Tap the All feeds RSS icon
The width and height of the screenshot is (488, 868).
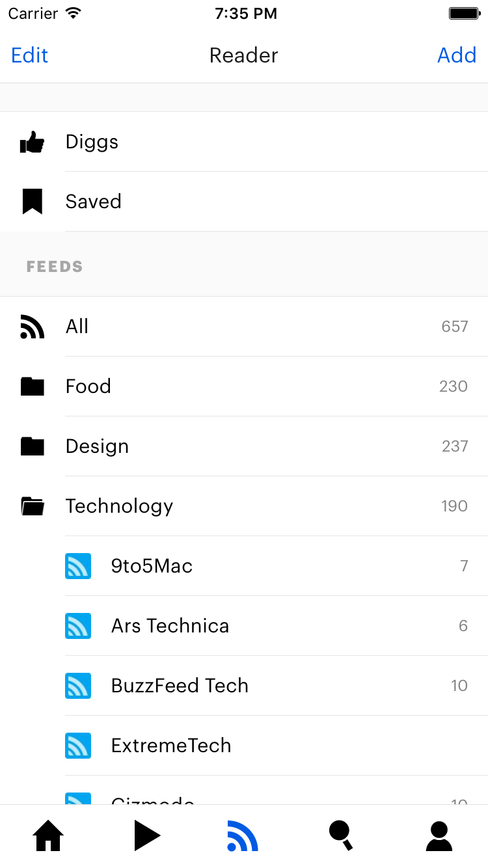[32, 327]
